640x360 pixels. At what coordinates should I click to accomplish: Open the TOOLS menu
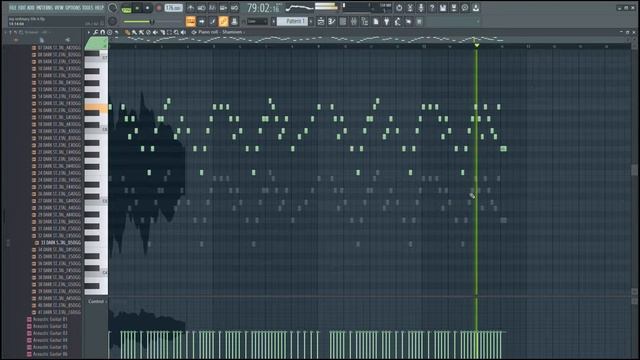88,8
